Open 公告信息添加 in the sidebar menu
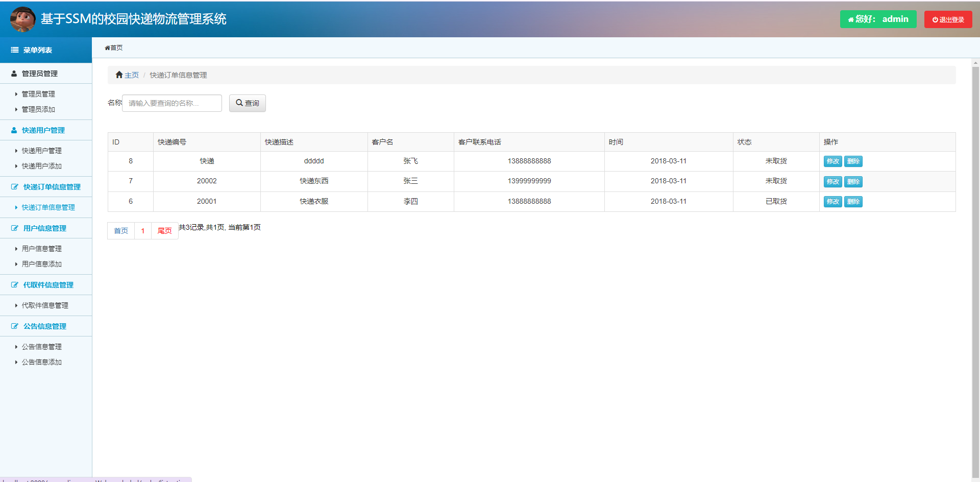The image size is (980, 482). point(41,362)
